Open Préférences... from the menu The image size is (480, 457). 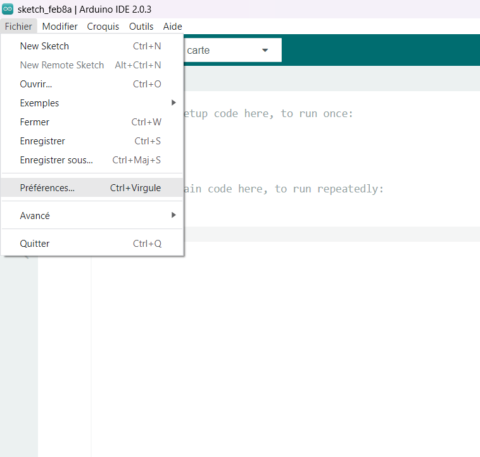click(92, 188)
